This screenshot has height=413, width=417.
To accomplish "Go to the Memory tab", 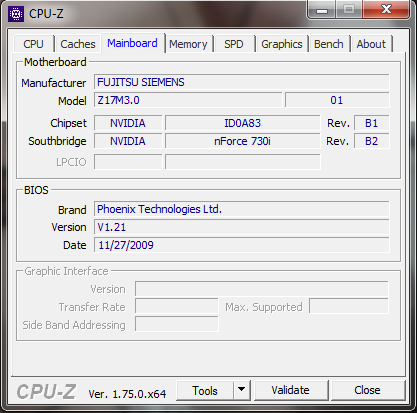I will pos(188,44).
